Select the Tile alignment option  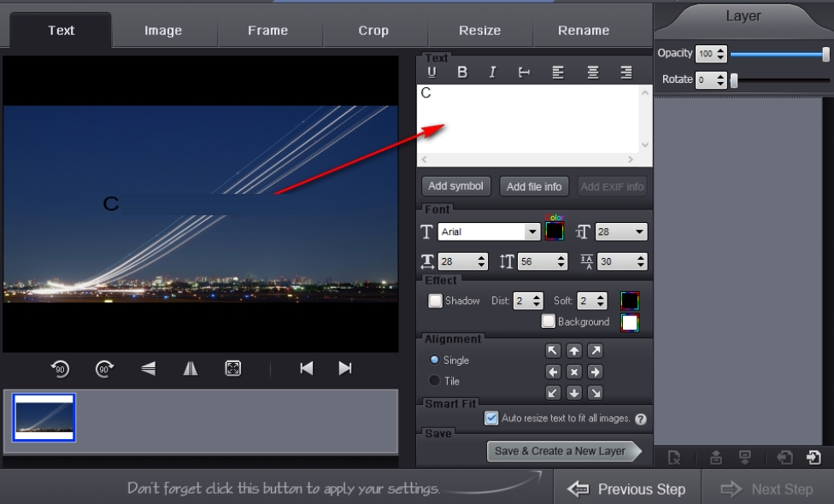pyautogui.click(x=435, y=381)
